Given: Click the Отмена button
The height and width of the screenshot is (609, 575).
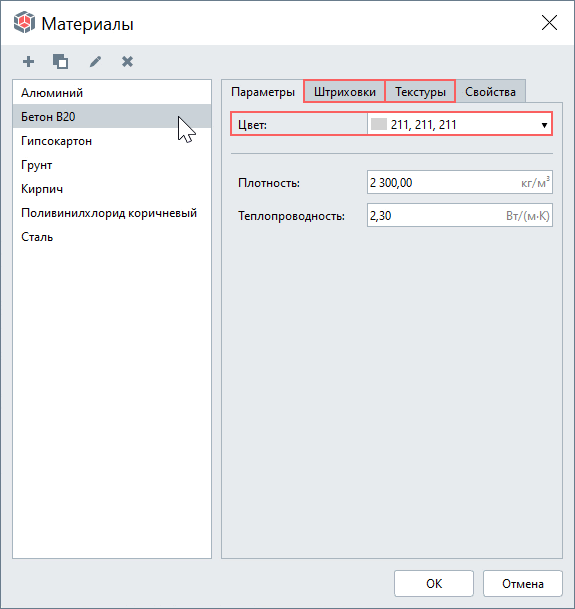Looking at the screenshot, I should [523, 583].
